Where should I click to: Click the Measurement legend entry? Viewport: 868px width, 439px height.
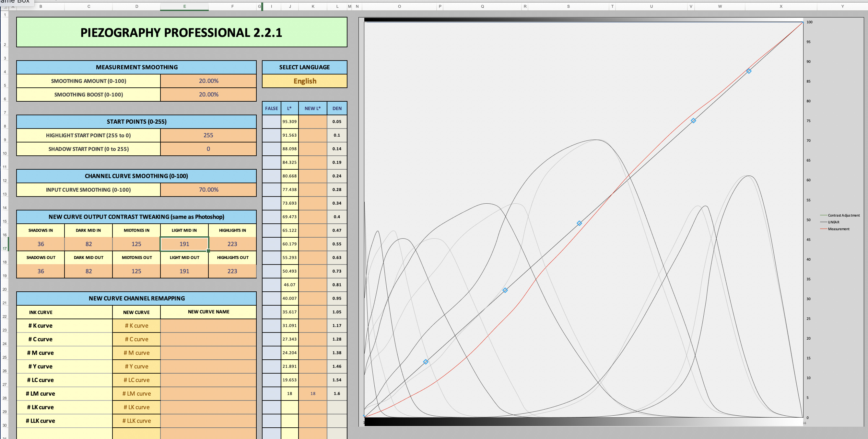839,229
